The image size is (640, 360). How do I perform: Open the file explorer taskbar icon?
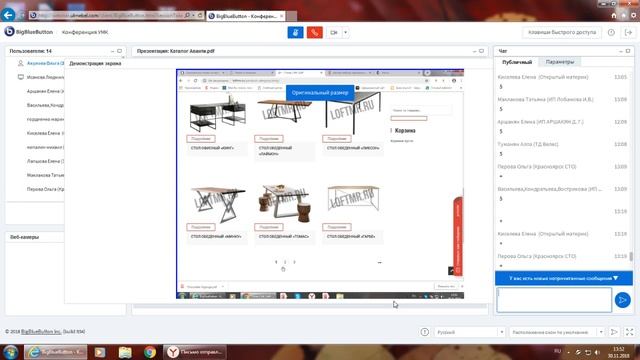click(x=125, y=352)
